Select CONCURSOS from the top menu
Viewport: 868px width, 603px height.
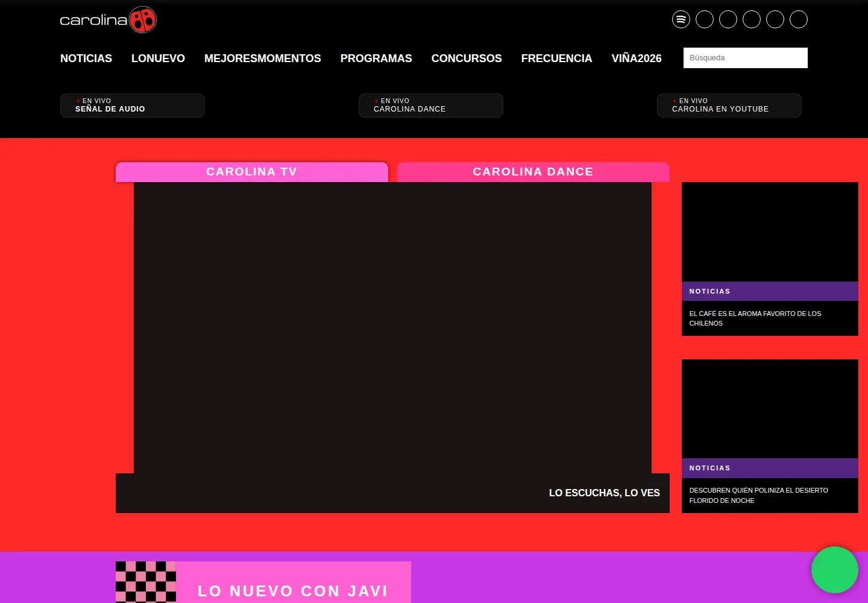[x=467, y=58]
